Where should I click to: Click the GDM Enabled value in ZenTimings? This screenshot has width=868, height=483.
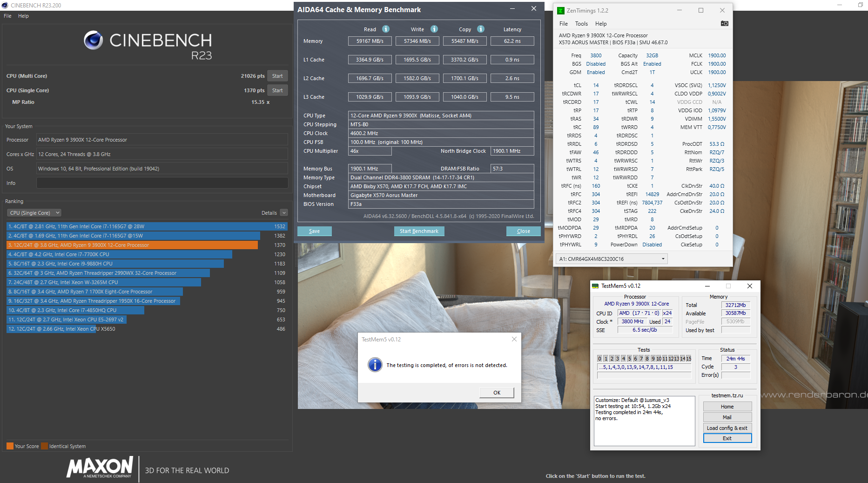[596, 72]
